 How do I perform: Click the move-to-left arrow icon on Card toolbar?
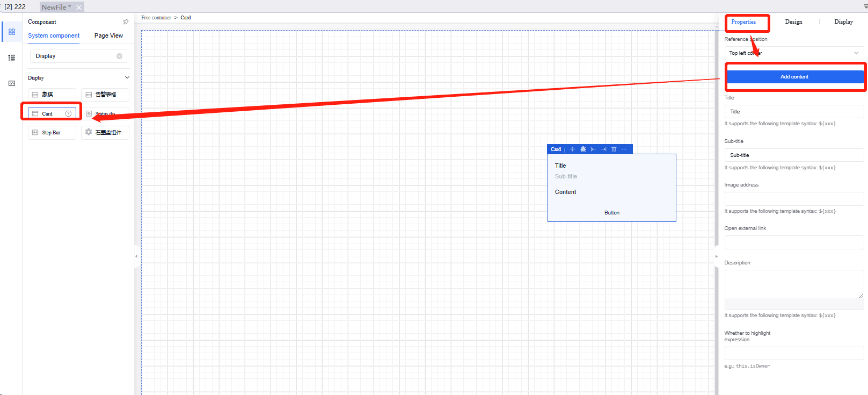593,149
